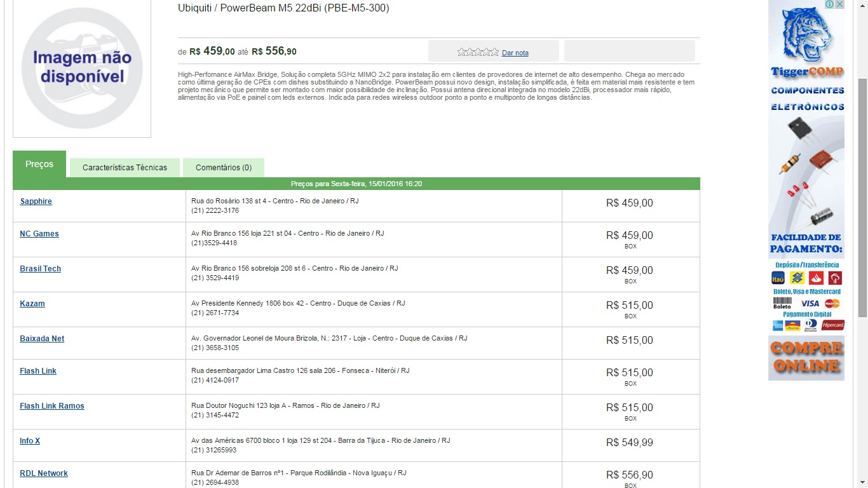The width and height of the screenshot is (868, 488).
Task: Open the Brasil Tech store link
Action: 40,269
